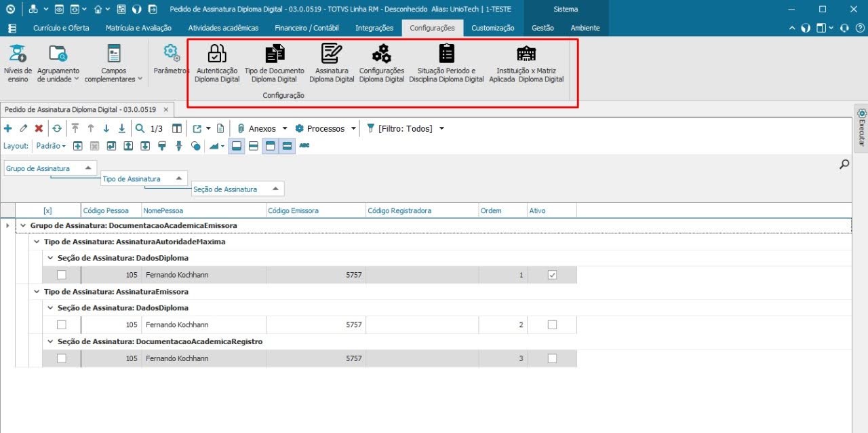The height and width of the screenshot is (433, 868).
Task: Click the refresh icon in grid toolbar
Action: (x=57, y=128)
